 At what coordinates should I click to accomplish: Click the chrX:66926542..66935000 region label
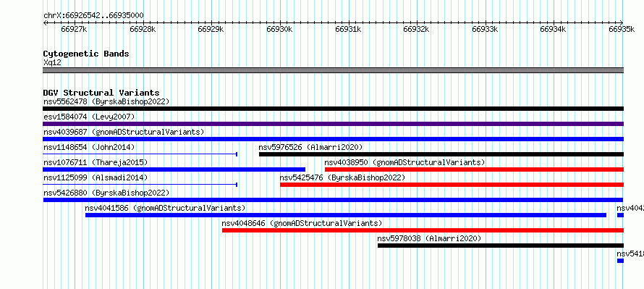[93, 16]
